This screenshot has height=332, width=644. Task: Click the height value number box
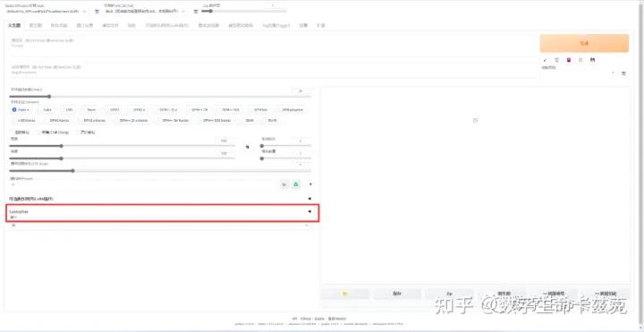click(x=225, y=153)
